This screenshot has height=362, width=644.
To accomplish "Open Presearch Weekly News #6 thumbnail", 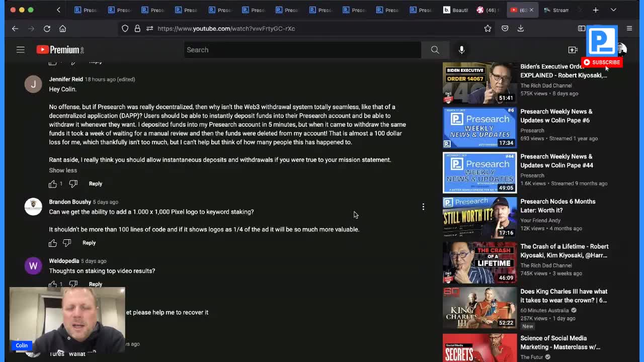I will pos(479,128).
